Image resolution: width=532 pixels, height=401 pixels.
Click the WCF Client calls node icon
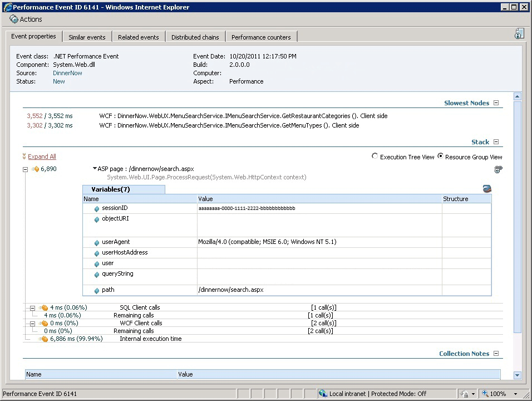point(43,323)
